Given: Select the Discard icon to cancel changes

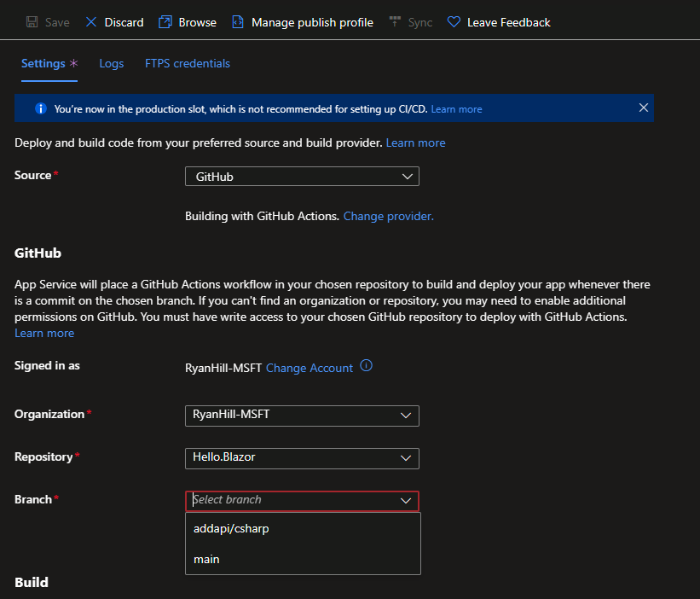Looking at the screenshot, I should point(90,22).
